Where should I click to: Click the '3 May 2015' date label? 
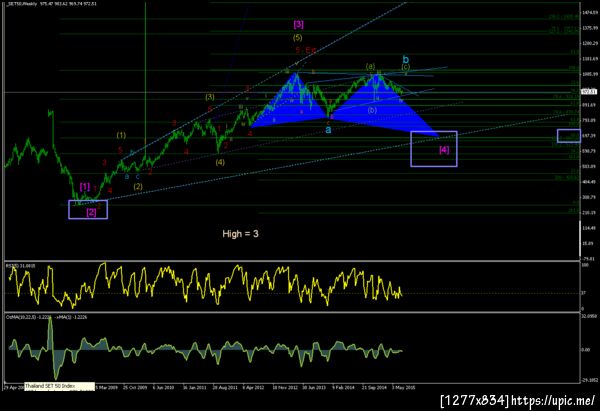point(403,387)
